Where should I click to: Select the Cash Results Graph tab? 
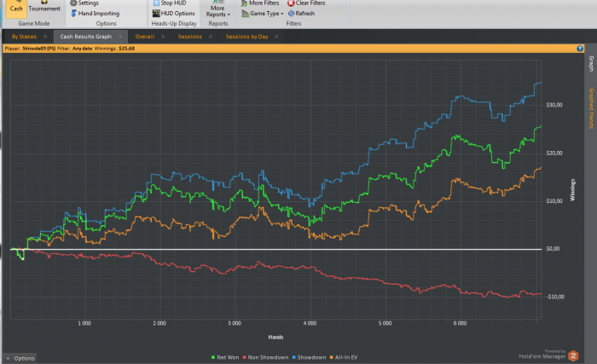pos(85,37)
